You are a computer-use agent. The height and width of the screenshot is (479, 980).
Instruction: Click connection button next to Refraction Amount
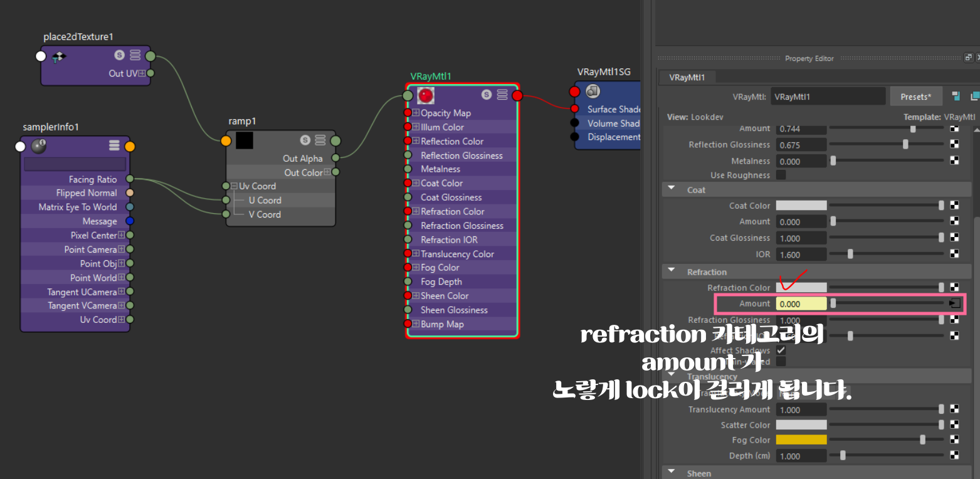click(954, 303)
